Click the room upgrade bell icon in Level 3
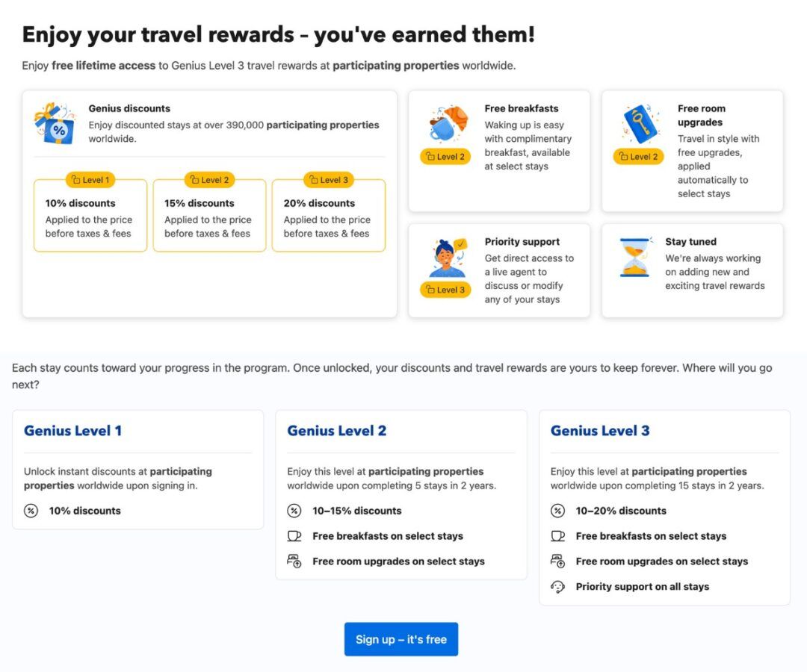This screenshot has height=672, width=807. [x=557, y=561]
